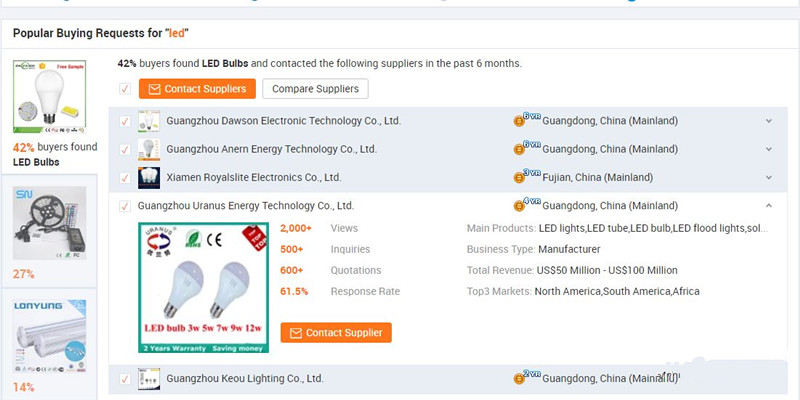This screenshot has width=800, height=400.
Task: Uncheck Guangzhou Dawson Electronic Technology checkbox
Action: click(x=125, y=121)
